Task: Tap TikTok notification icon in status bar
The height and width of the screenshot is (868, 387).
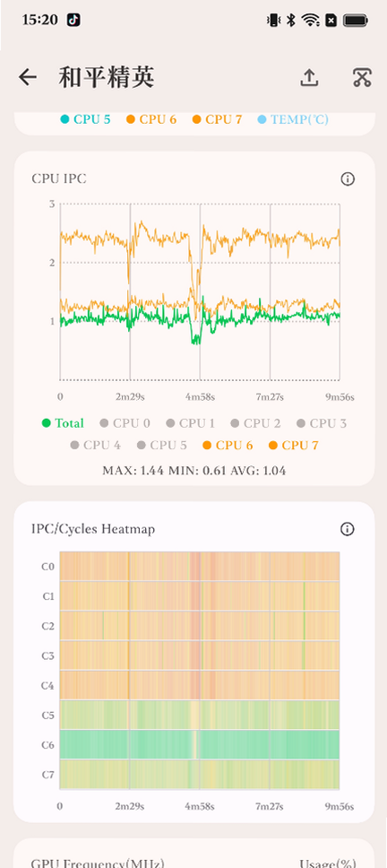Action: click(73, 20)
